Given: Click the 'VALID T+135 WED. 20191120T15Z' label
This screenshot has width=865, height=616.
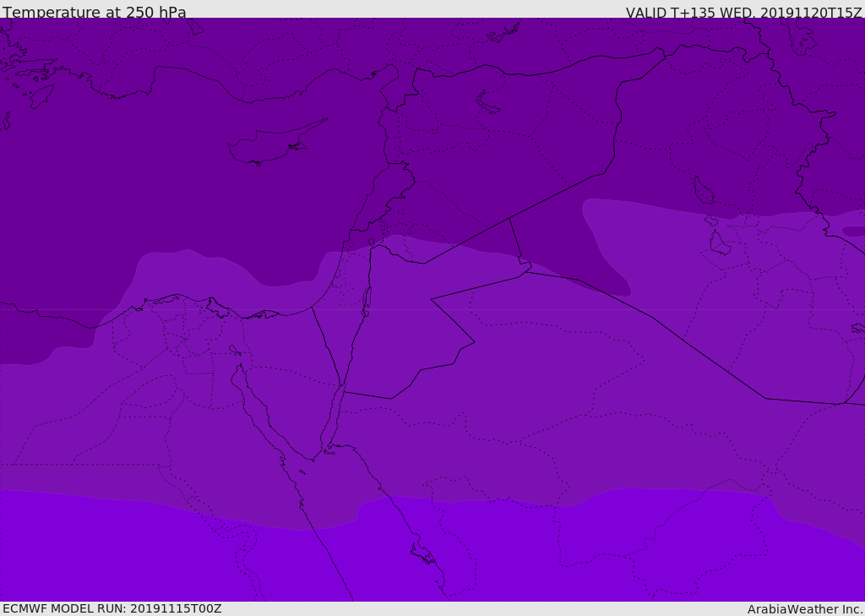Looking at the screenshot, I should coord(743,13).
